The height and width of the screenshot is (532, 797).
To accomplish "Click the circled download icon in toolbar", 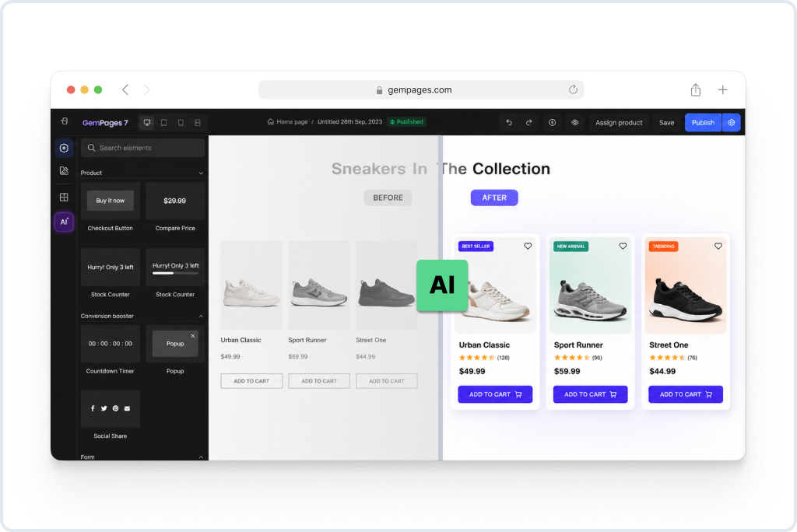I will point(552,122).
